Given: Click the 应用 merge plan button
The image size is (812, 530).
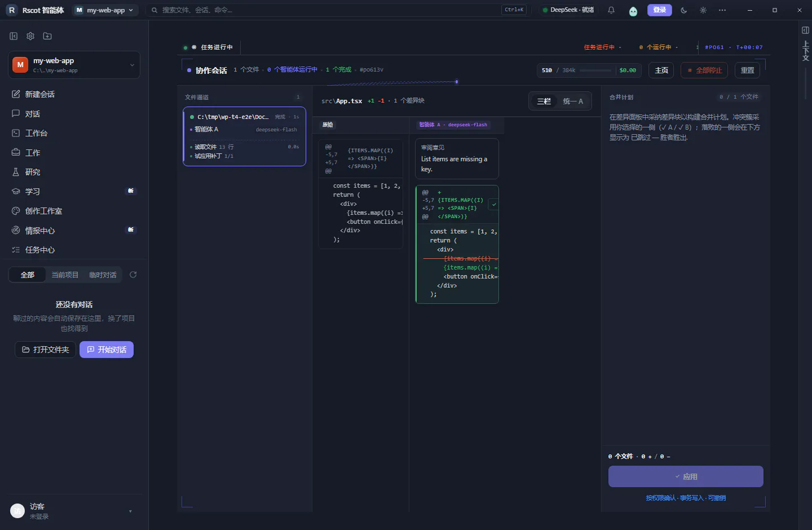Looking at the screenshot, I should point(686,476).
